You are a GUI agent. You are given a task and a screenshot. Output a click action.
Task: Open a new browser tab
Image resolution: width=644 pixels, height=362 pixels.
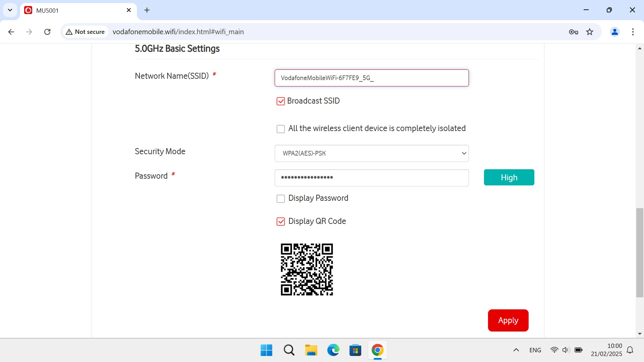tap(147, 10)
